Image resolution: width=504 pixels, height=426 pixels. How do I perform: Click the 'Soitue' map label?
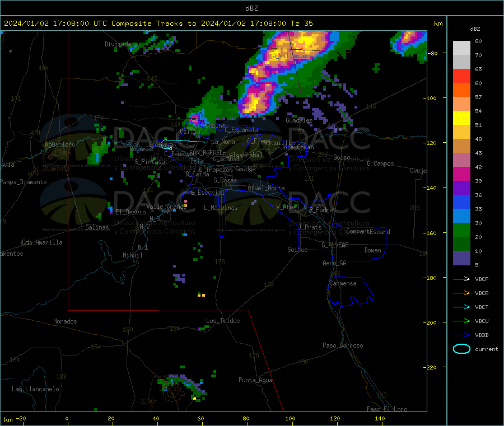coord(298,250)
